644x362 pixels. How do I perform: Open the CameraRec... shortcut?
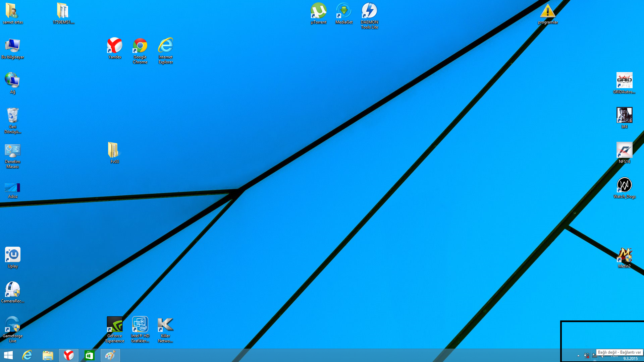click(x=12, y=292)
